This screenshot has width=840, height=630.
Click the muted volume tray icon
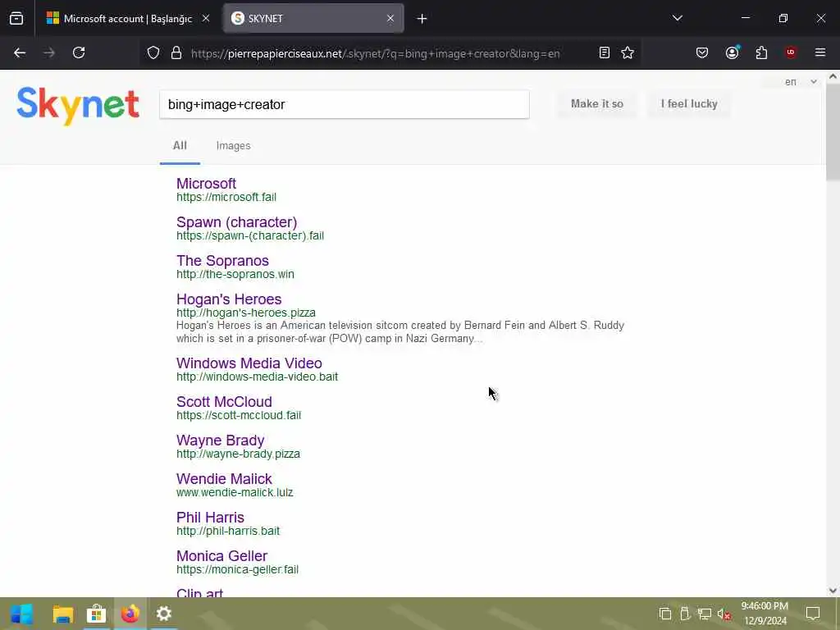(x=724, y=614)
